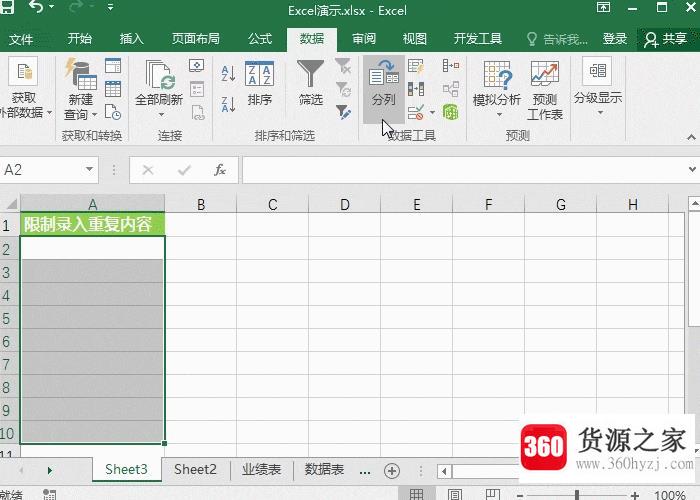Collapse the ribbon with the up chevron
The height and width of the screenshot is (500, 700).
[x=692, y=137]
